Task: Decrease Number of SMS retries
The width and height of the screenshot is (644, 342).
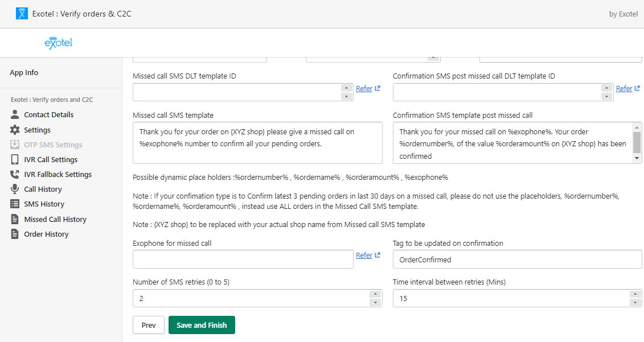Action: [375, 303]
